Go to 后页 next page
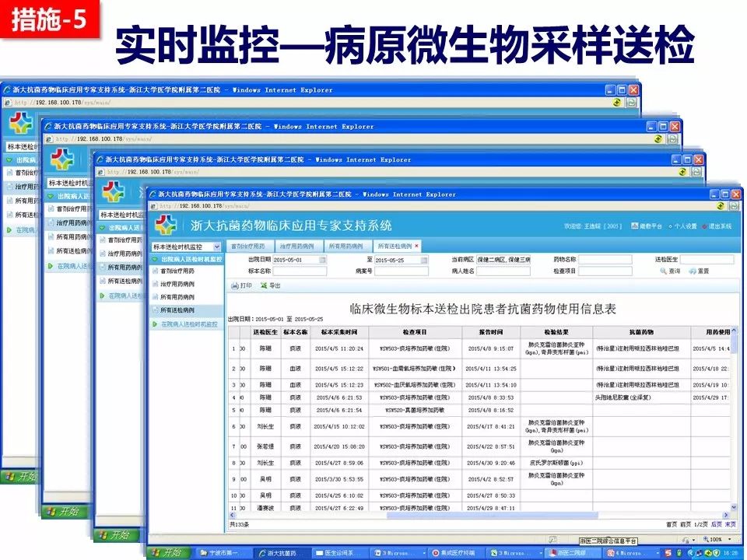747x560 pixels. pyautogui.click(x=716, y=524)
